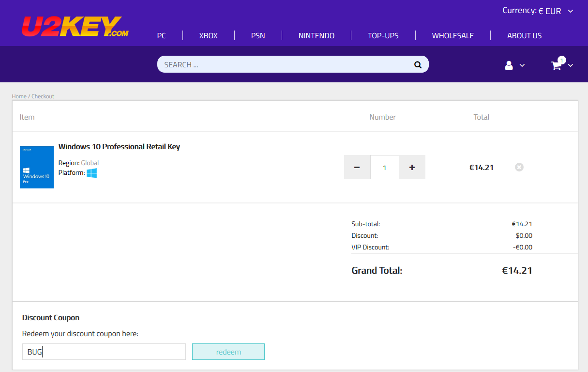
Task: Increase quantity with plus button
Action: 412,167
